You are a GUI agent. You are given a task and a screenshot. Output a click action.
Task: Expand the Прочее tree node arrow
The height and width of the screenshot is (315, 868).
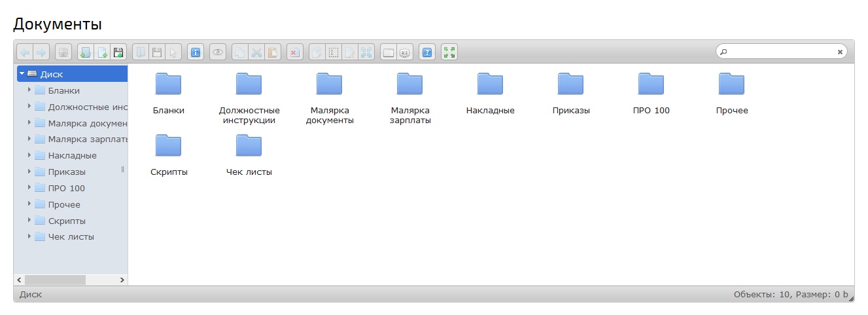[x=29, y=204]
